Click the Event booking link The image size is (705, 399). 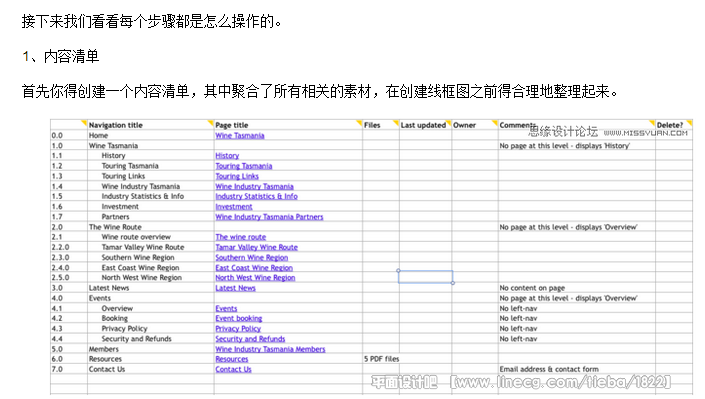(239, 318)
